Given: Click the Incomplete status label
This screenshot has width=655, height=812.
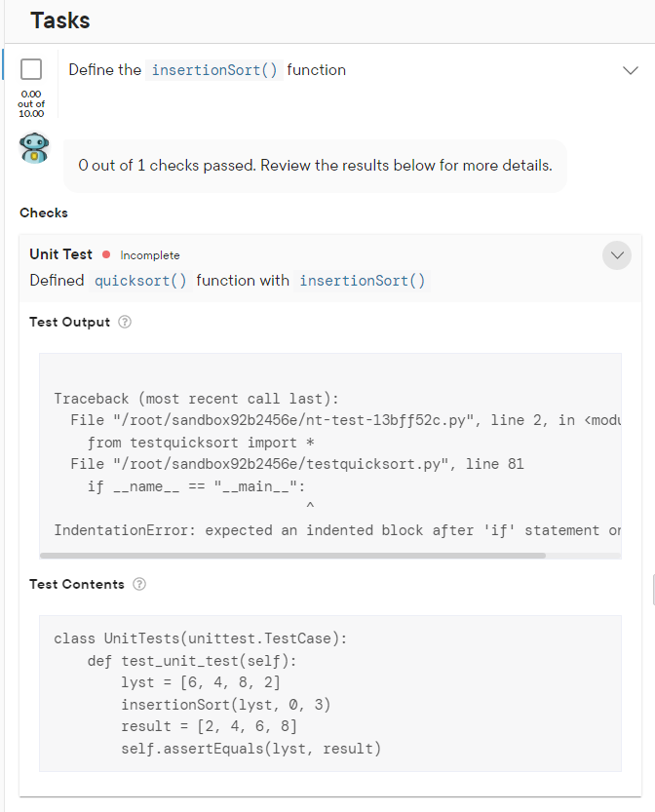Looking at the screenshot, I should (x=150, y=255).
